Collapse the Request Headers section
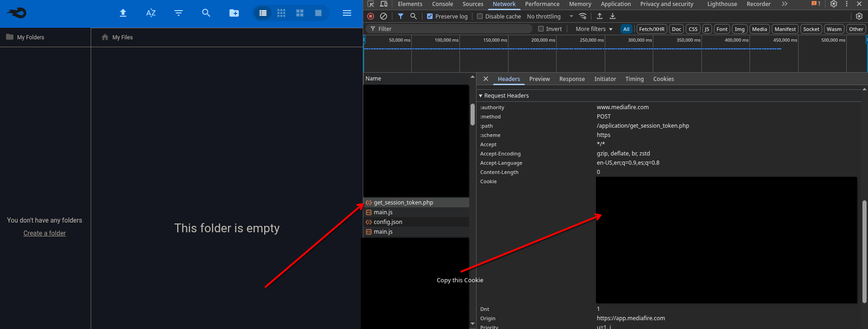Screen dimensions: 868x329 click(481, 96)
